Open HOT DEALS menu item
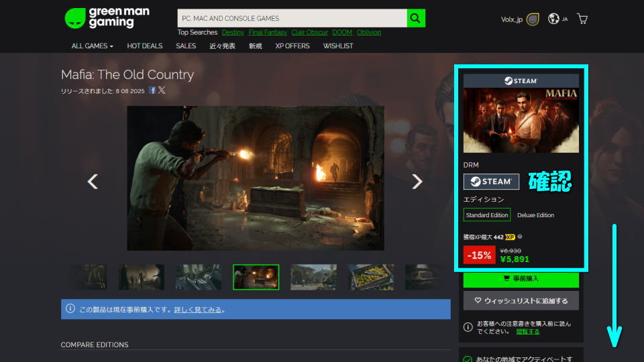The width and height of the screenshot is (644, 362). point(145,46)
